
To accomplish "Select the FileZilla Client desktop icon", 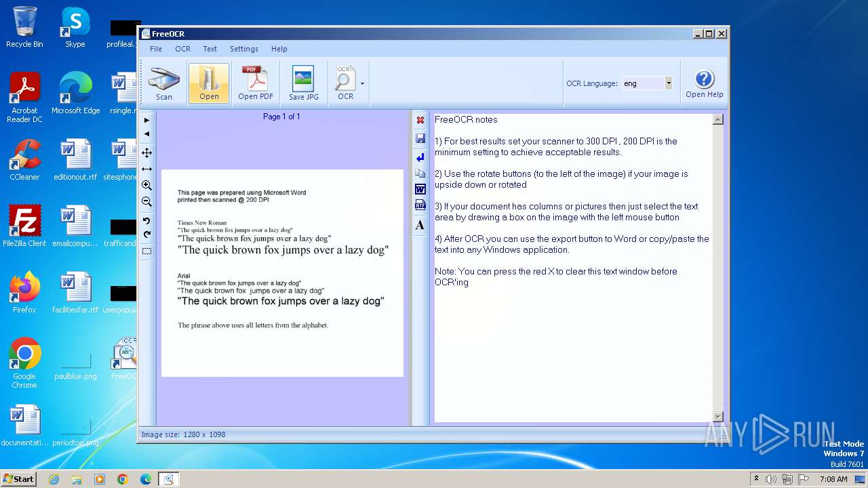I will click(24, 226).
